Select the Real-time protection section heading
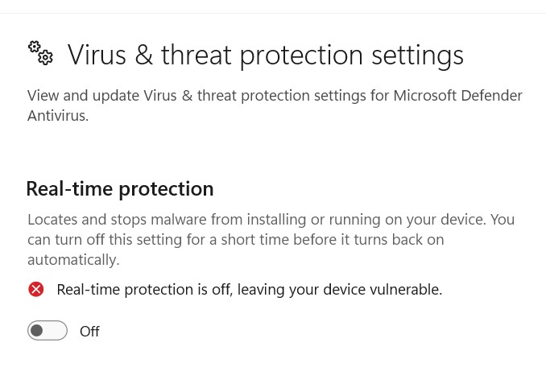Screen dimensions: 546x392 pos(120,189)
